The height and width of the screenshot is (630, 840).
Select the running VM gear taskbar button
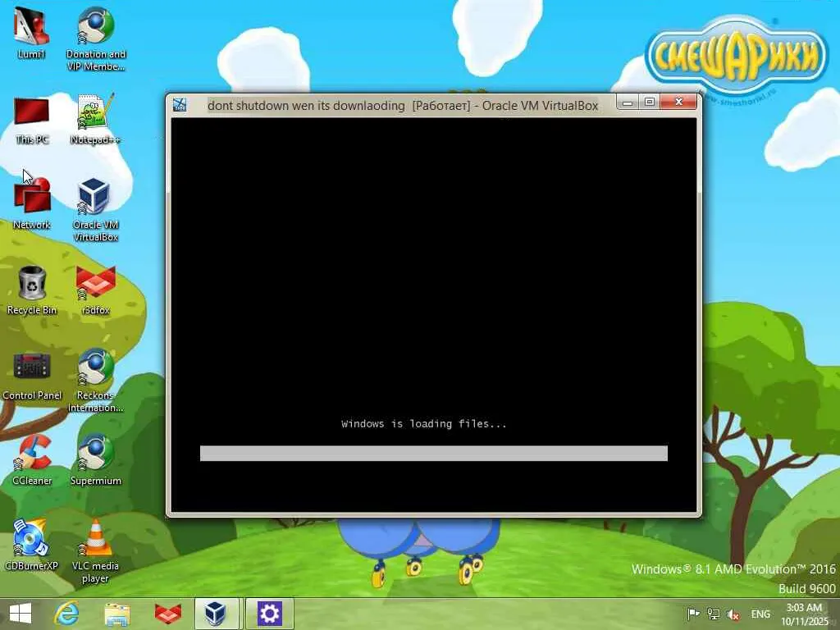[x=269, y=614]
